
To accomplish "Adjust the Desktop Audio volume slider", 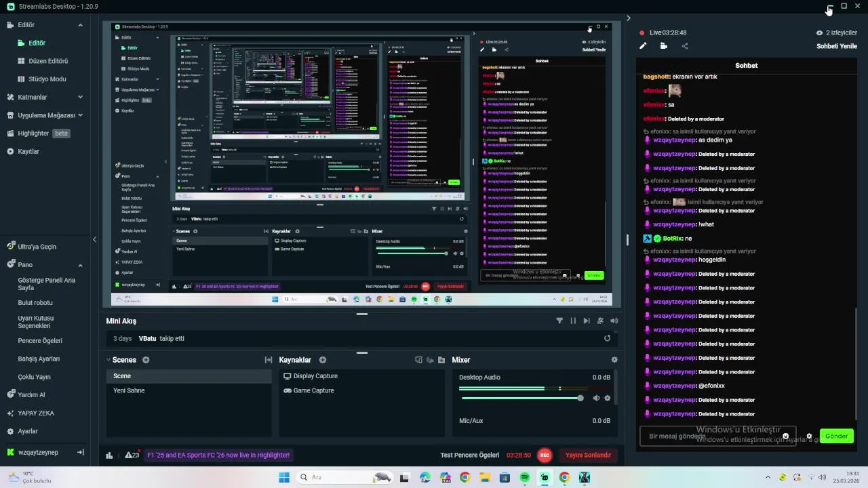I will pyautogui.click(x=521, y=398).
